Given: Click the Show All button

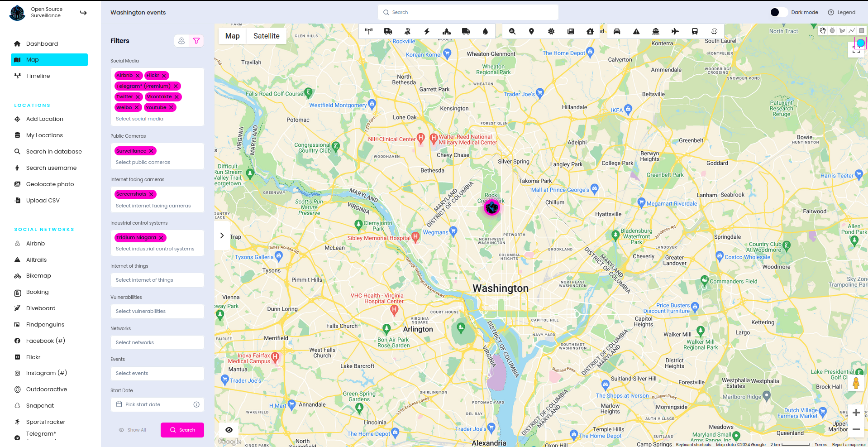Looking at the screenshot, I should (x=132, y=430).
